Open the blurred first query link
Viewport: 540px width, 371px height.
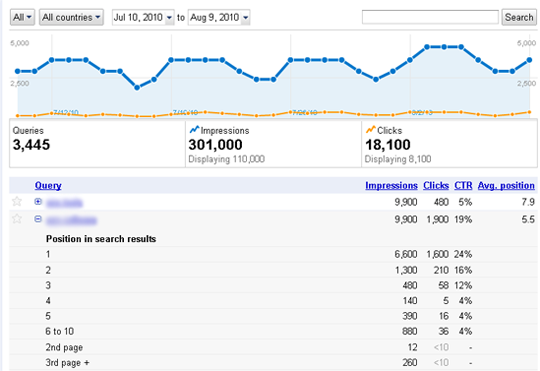pos(64,203)
